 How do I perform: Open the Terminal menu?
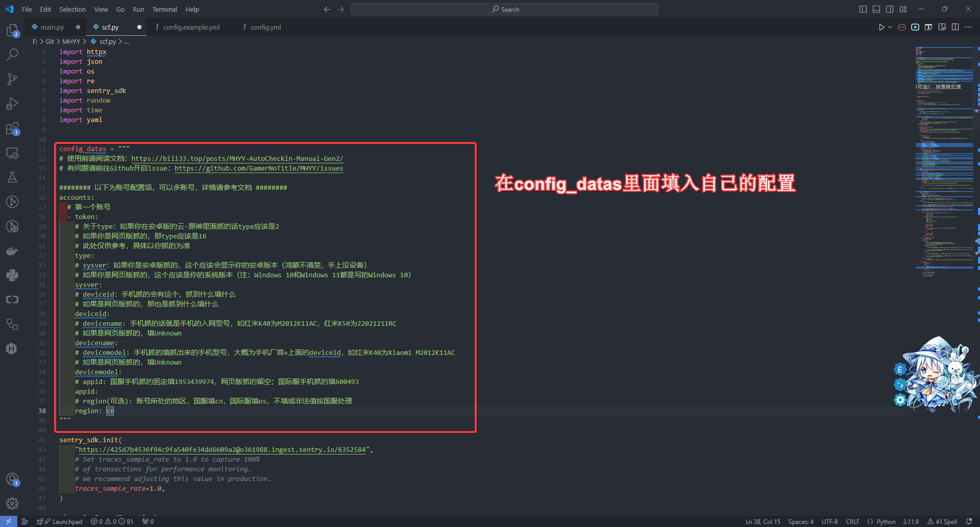tap(164, 9)
